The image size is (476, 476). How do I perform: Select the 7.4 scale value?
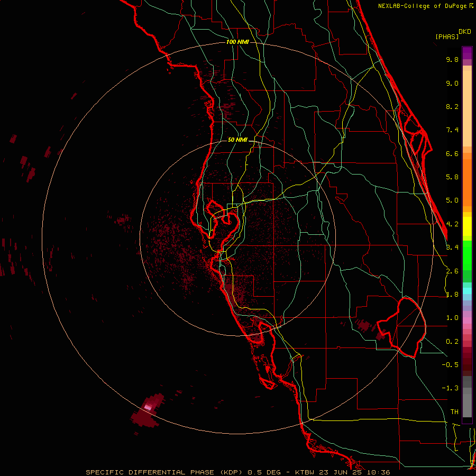tap(452, 130)
